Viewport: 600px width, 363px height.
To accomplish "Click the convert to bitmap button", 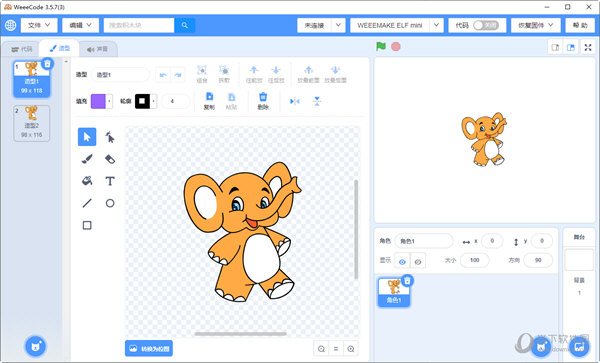I will tap(149, 348).
